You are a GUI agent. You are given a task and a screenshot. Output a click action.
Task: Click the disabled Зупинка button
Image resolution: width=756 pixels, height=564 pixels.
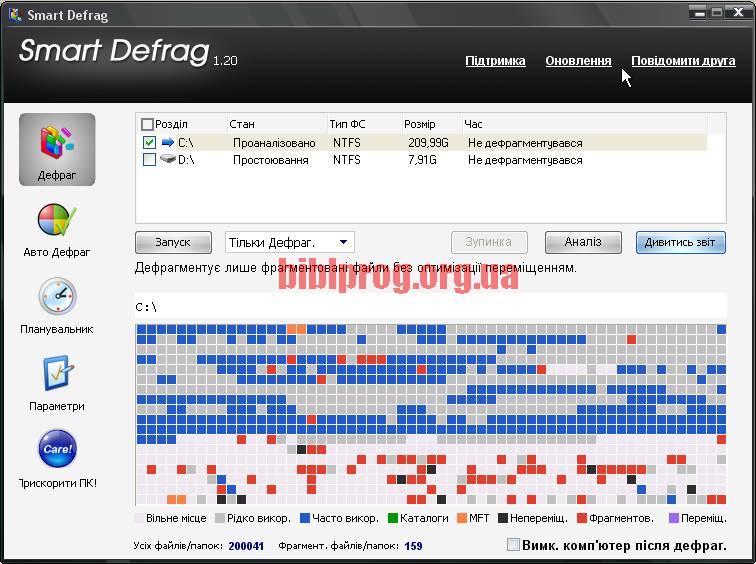[489, 242]
